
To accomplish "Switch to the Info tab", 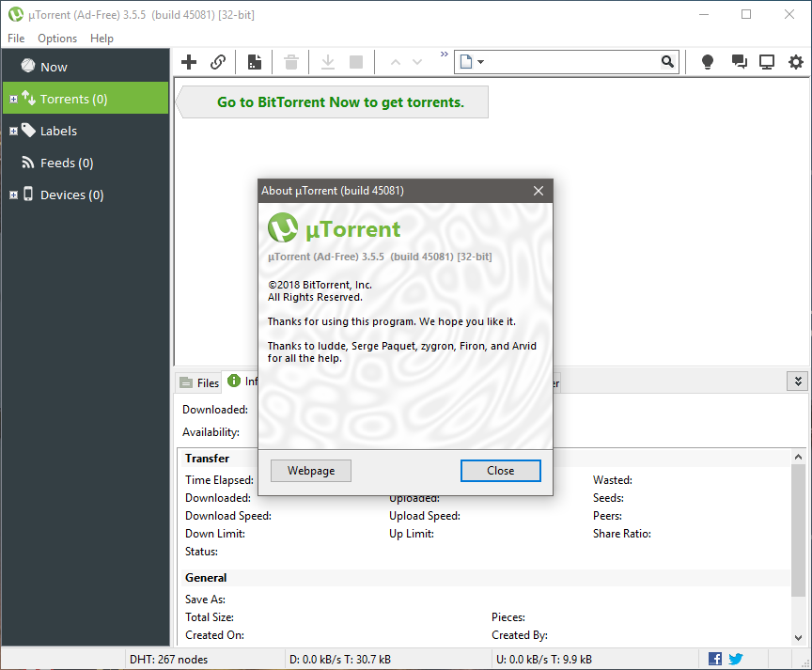I will [x=242, y=382].
